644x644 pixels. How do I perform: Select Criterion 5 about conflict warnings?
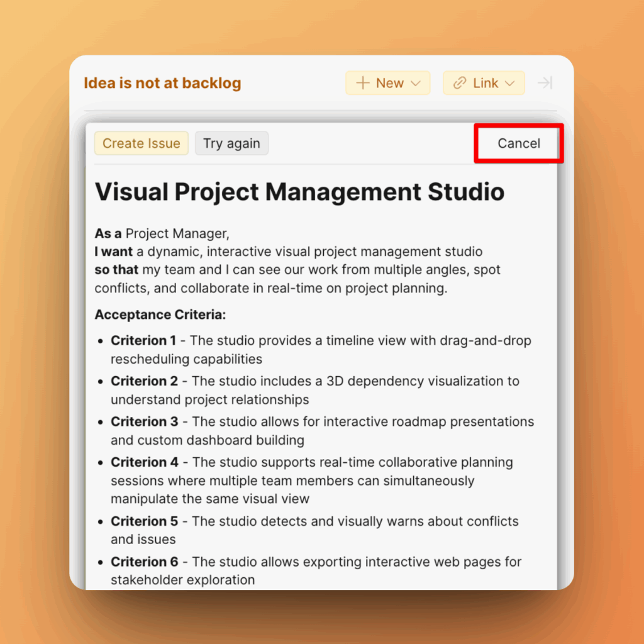tap(314, 530)
